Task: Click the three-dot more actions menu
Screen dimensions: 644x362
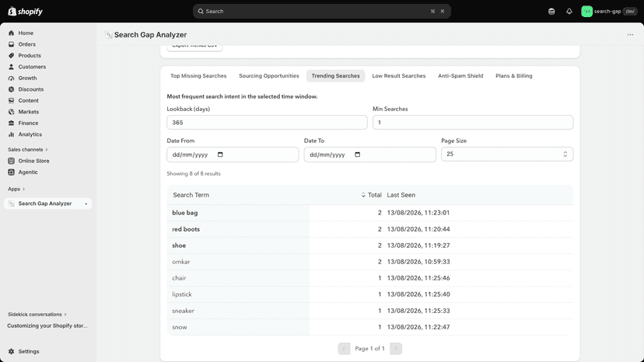Action: coord(630,35)
